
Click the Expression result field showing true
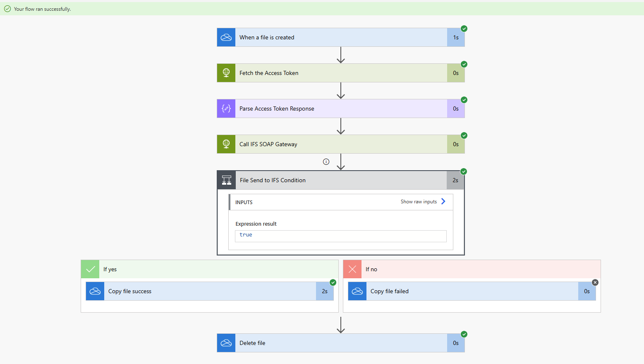(340, 236)
